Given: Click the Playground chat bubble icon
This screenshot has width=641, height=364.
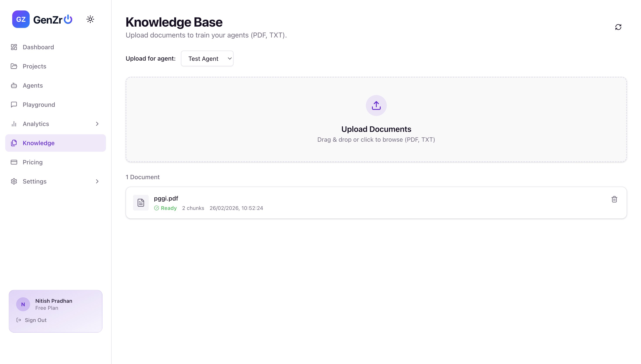Looking at the screenshot, I should pyautogui.click(x=14, y=104).
